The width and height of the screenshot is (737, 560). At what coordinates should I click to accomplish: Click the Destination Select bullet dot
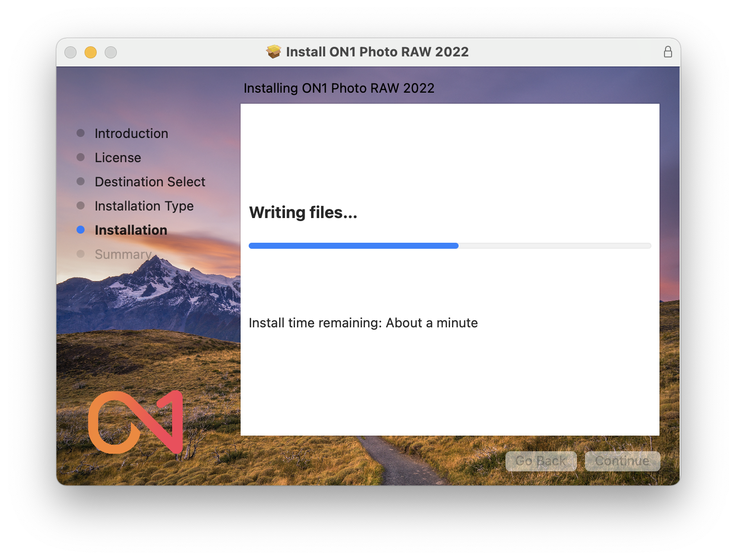tap(81, 182)
